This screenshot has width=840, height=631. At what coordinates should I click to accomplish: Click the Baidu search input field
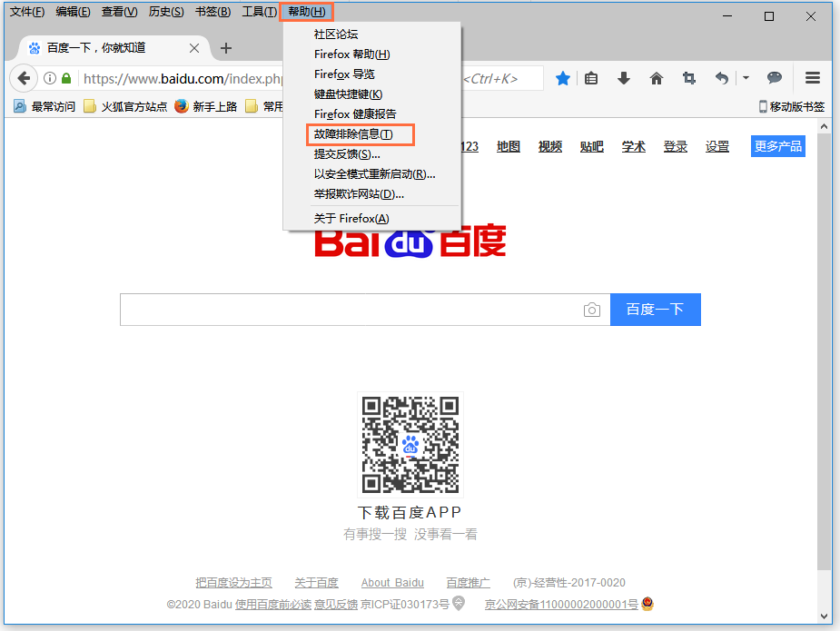click(350, 310)
